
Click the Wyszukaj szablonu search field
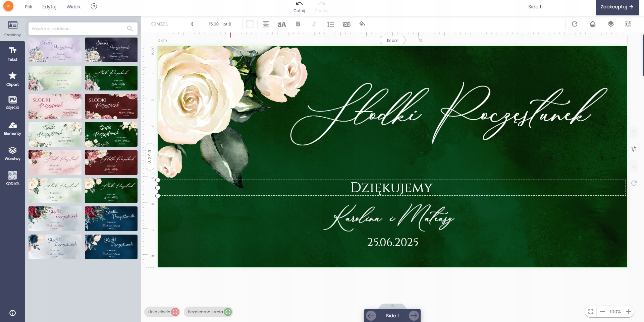79,29
